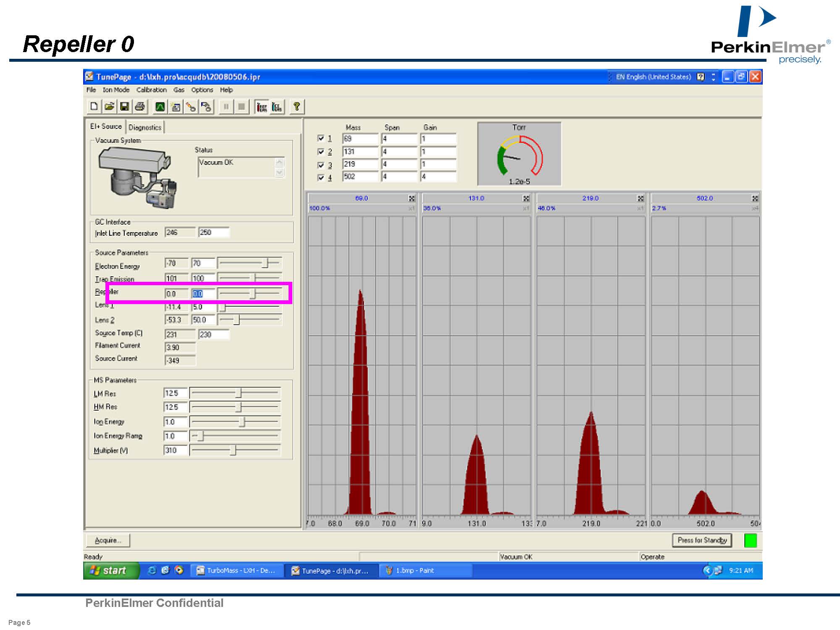This screenshot has width=840, height=630.
Task: Click the Vacuum status scroll down arrow
Action: (280, 172)
